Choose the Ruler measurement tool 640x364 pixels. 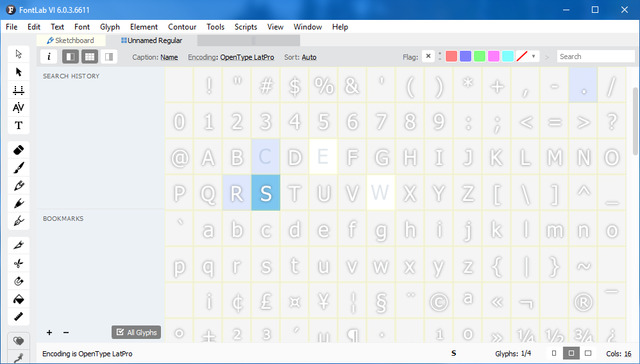(x=18, y=317)
